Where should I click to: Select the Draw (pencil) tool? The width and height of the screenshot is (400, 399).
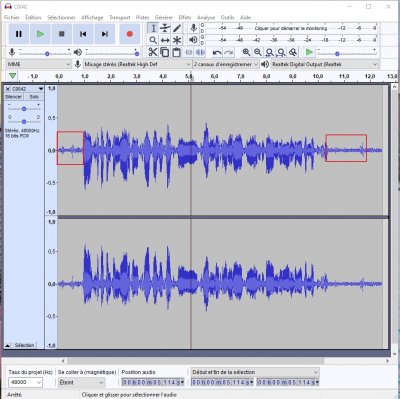[177, 28]
